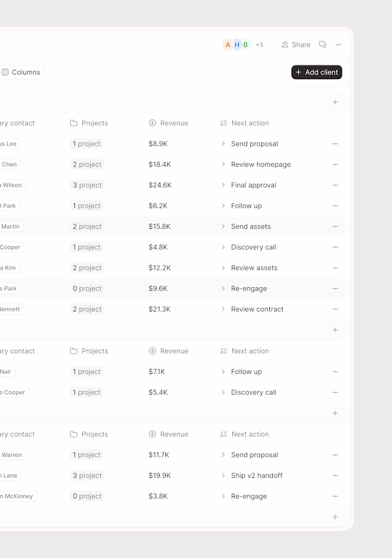392x558 pixels.
Task: Click the first Revenue column header
Action: coord(168,123)
